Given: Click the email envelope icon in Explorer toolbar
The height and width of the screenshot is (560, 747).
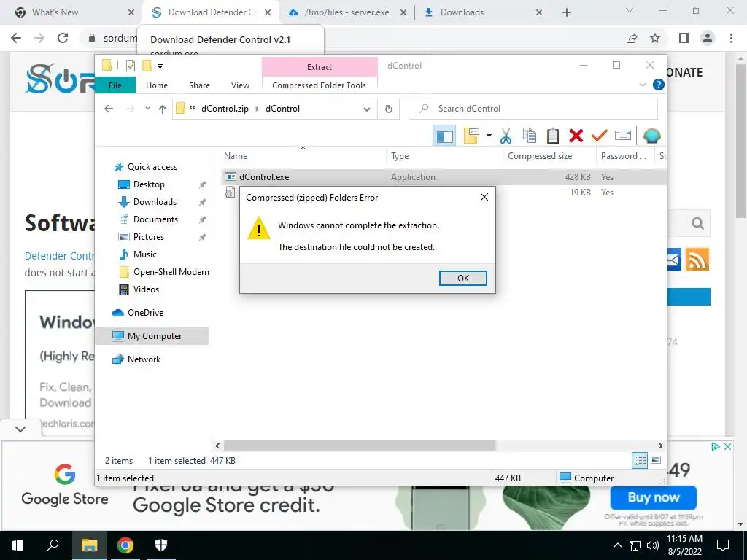Looking at the screenshot, I should click(x=623, y=136).
